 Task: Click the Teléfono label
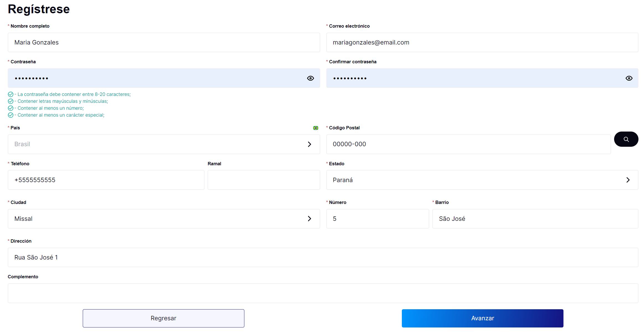point(20,164)
